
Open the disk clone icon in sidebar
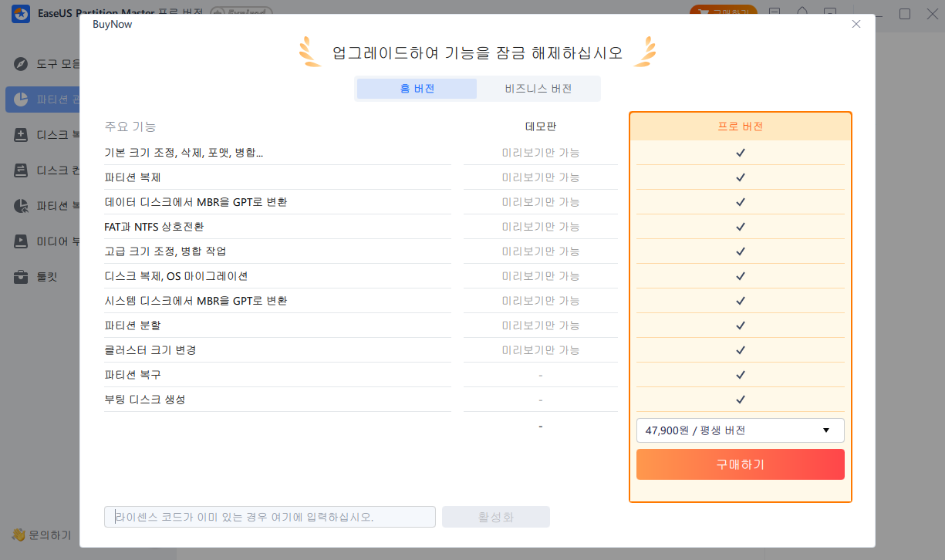point(22,135)
